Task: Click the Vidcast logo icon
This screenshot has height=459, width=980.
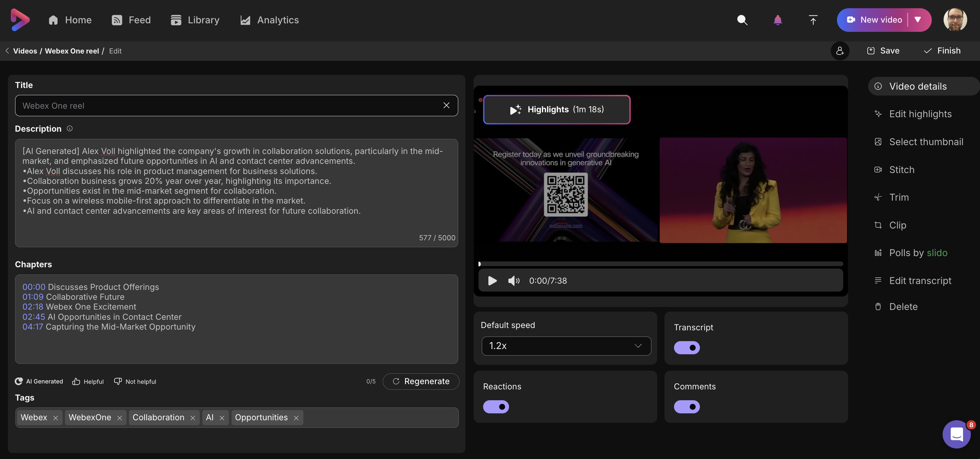Action: pyautogui.click(x=20, y=20)
